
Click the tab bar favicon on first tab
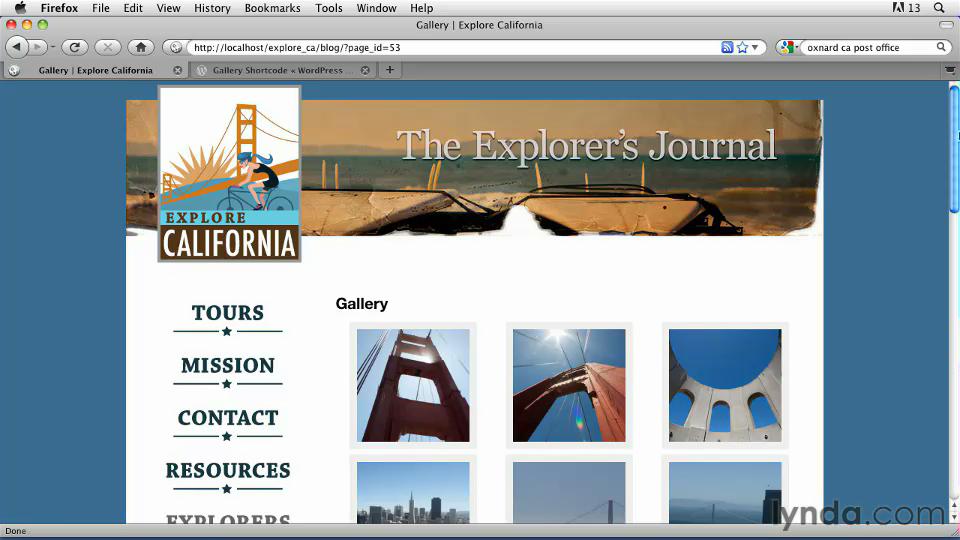coord(14,70)
